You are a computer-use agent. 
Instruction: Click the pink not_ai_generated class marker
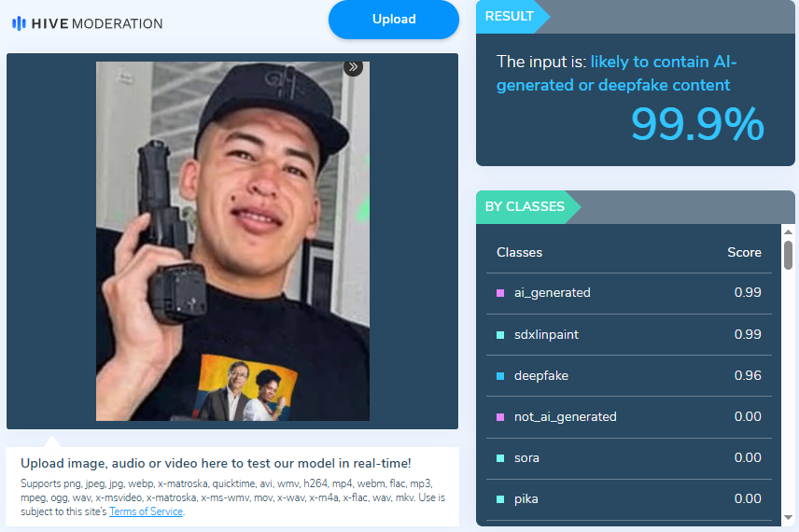pos(500,417)
